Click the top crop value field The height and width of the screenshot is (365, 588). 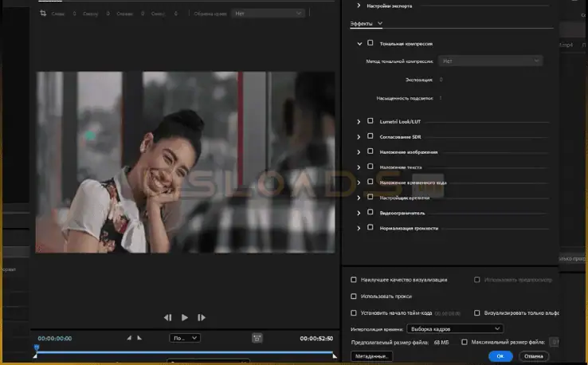pyautogui.click(x=108, y=14)
